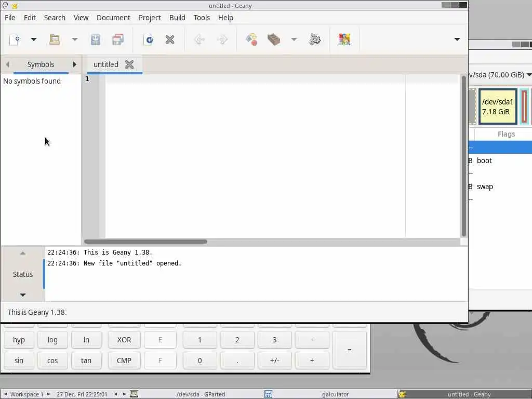Click the digit 2 in galculator
532x399 pixels.
click(237, 340)
